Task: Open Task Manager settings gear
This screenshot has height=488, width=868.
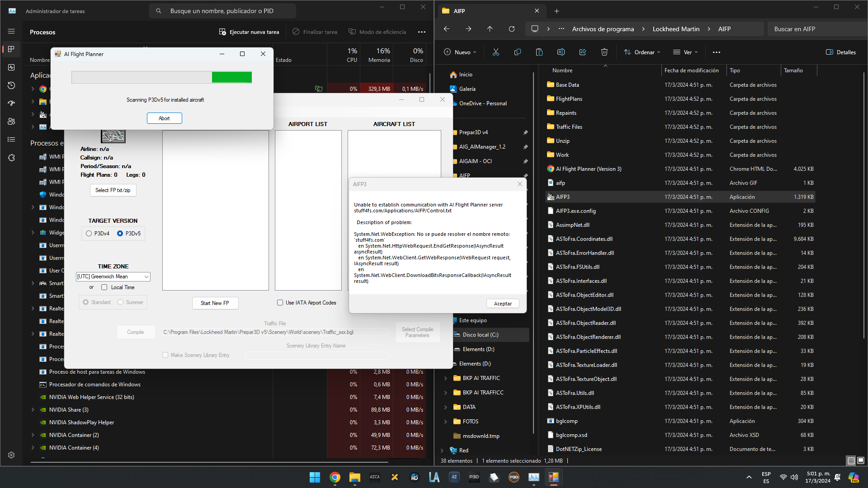Action: click(11, 455)
